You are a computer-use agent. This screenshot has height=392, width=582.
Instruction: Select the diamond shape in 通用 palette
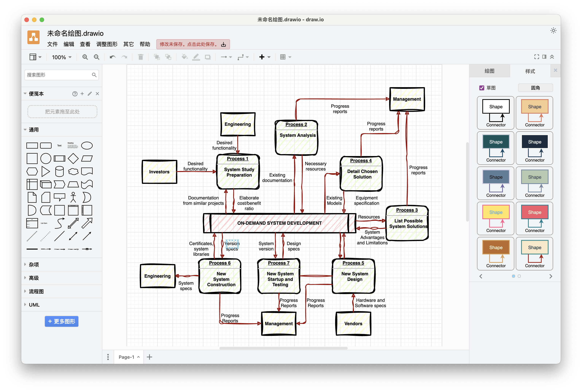coord(73,158)
